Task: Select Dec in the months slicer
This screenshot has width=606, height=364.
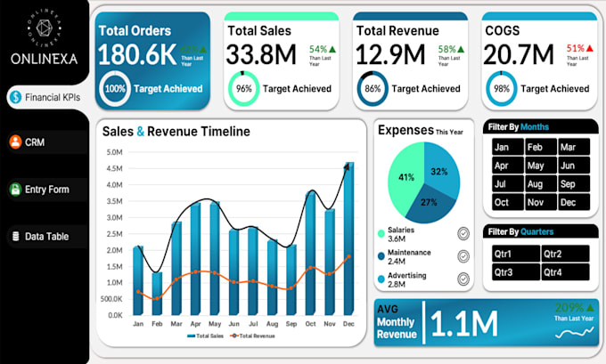Action: pyautogui.click(x=574, y=202)
